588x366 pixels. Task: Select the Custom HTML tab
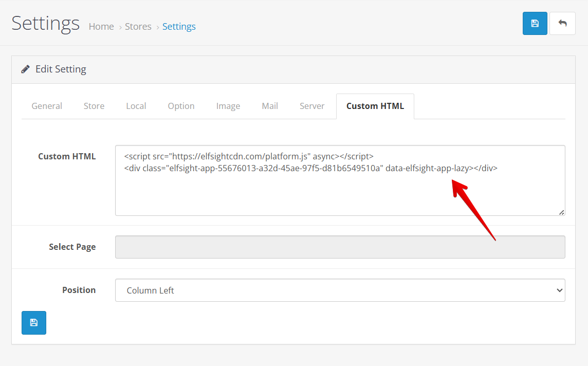[375, 106]
